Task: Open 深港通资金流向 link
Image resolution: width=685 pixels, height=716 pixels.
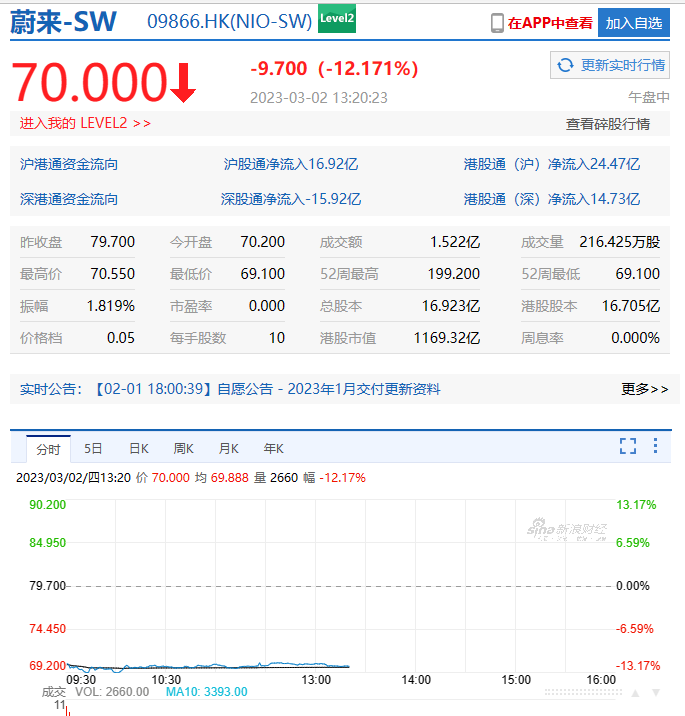Action: point(69,200)
